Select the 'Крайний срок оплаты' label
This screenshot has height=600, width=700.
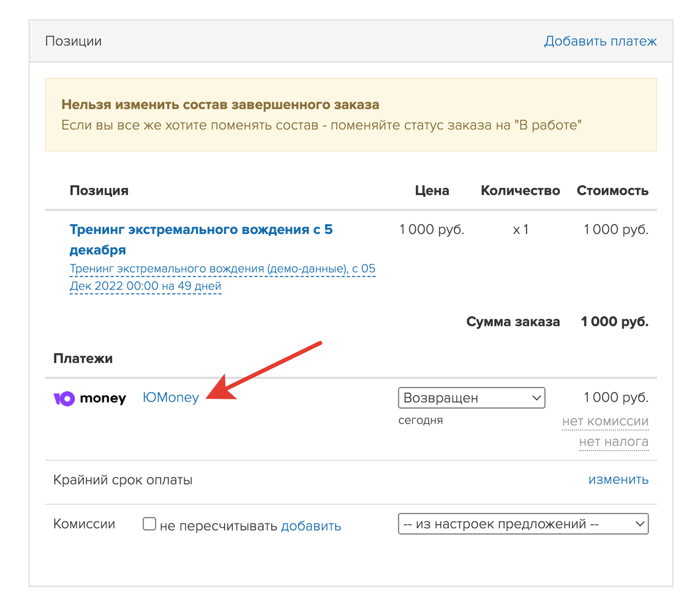tap(123, 480)
